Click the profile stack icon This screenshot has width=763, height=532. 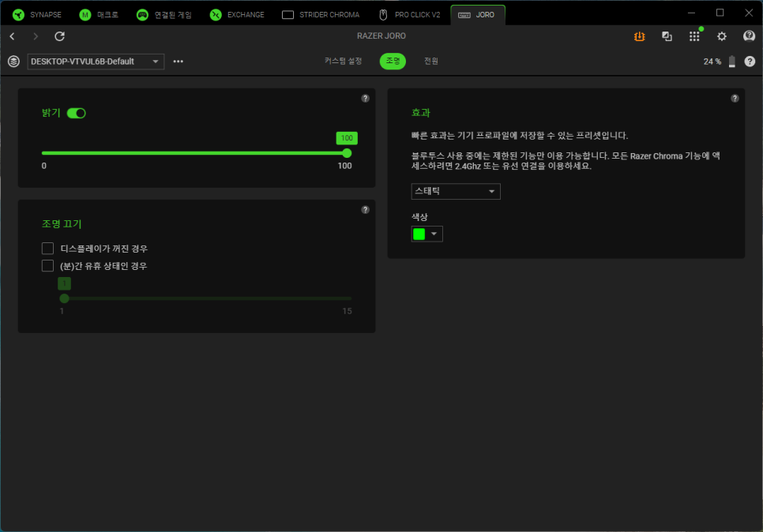coord(13,62)
